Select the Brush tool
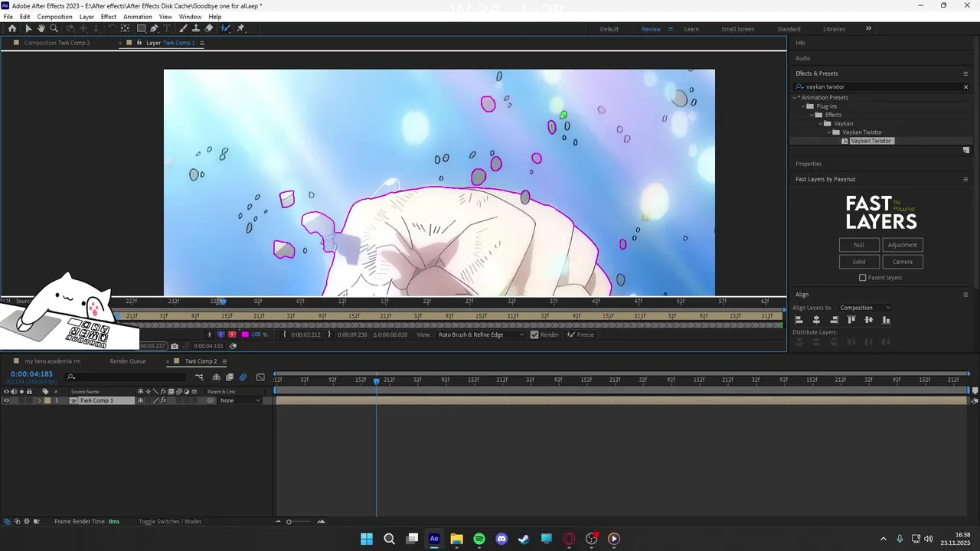Screen dimensions: 980x551 [183, 28]
